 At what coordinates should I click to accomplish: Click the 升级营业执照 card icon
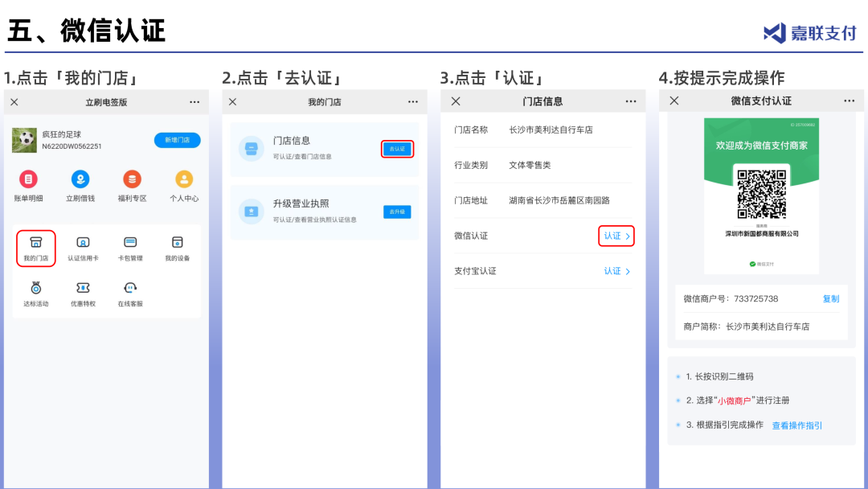pos(252,211)
